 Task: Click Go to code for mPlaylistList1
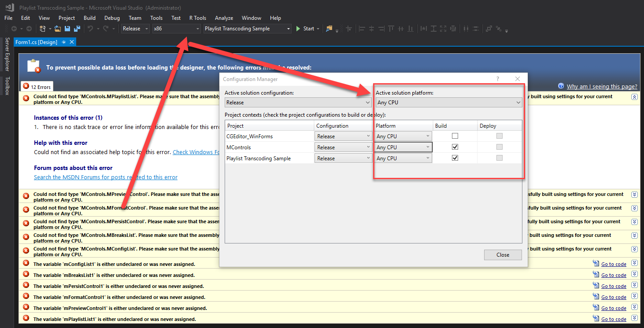click(614, 319)
